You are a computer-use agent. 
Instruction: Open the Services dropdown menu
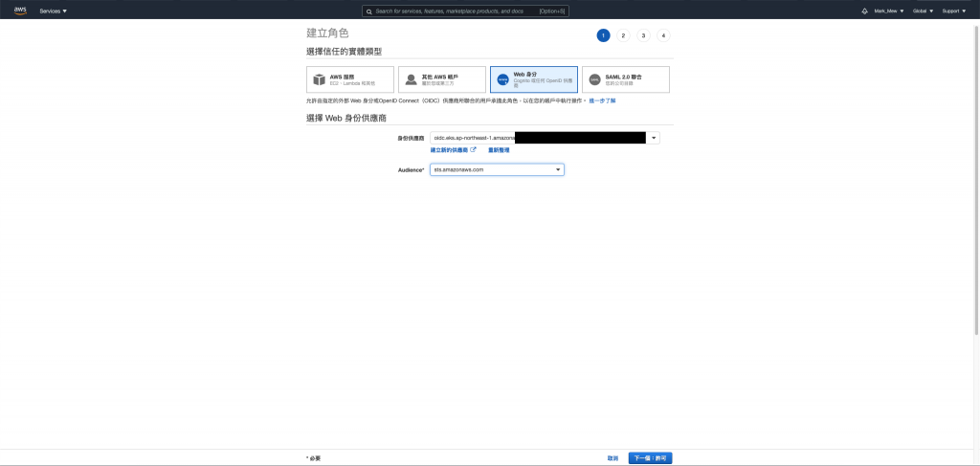click(54, 11)
